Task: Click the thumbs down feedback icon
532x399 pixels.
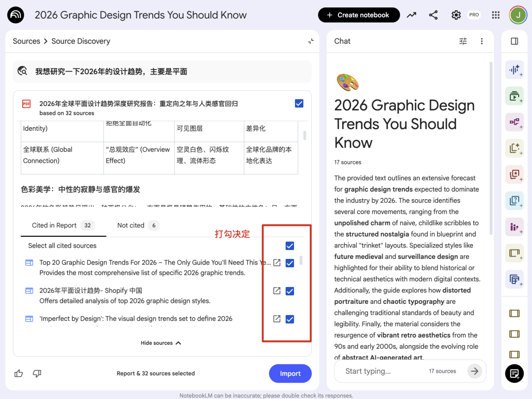Action: pyautogui.click(x=37, y=373)
